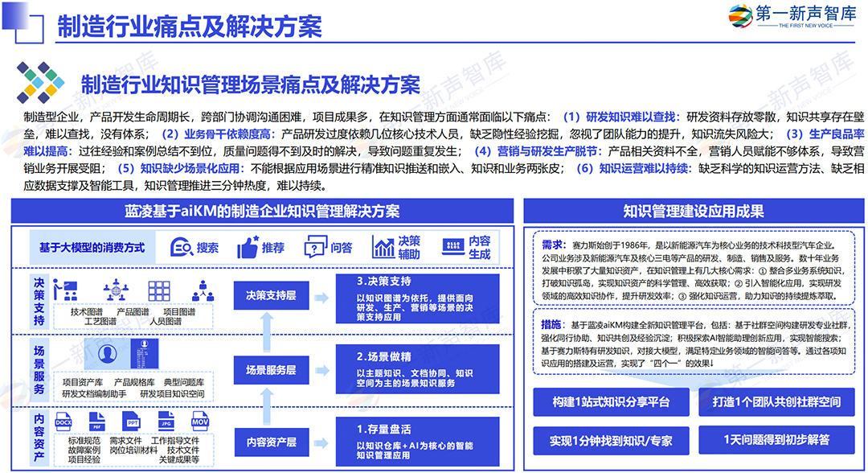Click the 蓝凌基于aiKM的制造企业知识管理解决方案 header
The height and width of the screenshot is (473, 868).
pyautogui.click(x=263, y=212)
